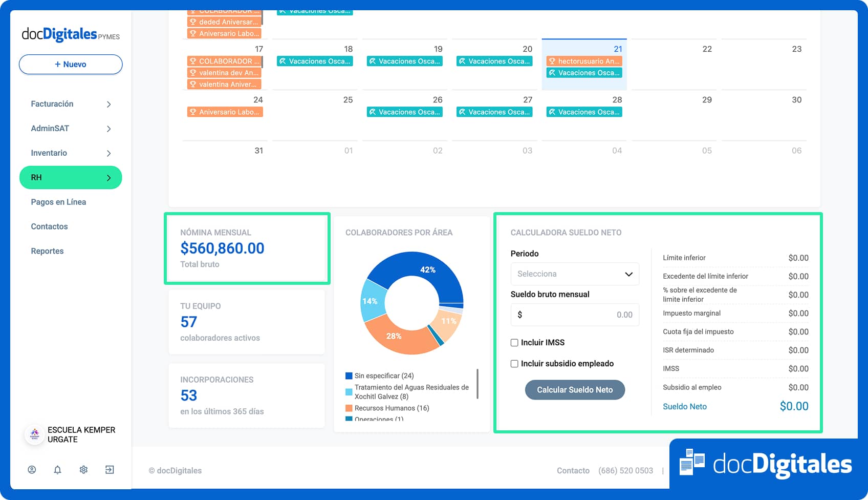Enable the Incluir subsidio empleado checkbox
Image resolution: width=868 pixels, height=500 pixels.
(514, 364)
